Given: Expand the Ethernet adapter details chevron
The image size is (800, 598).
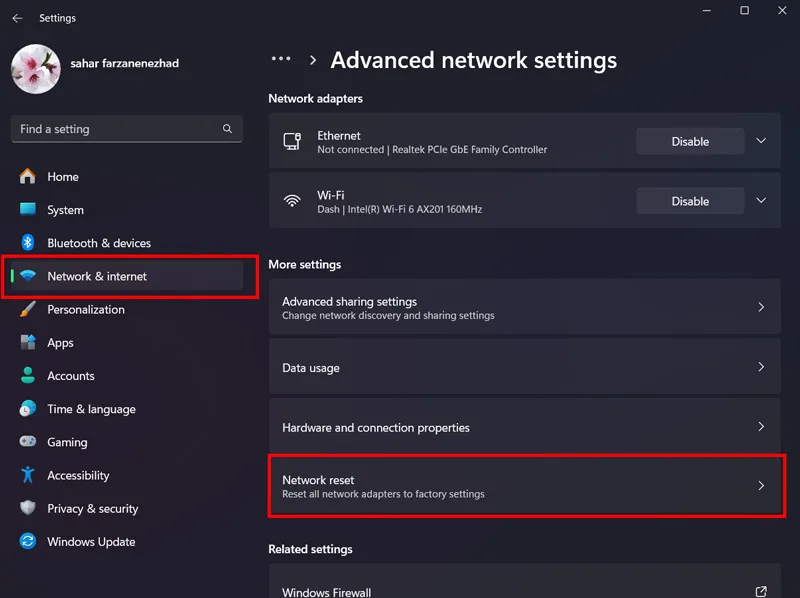Looking at the screenshot, I should (x=761, y=141).
